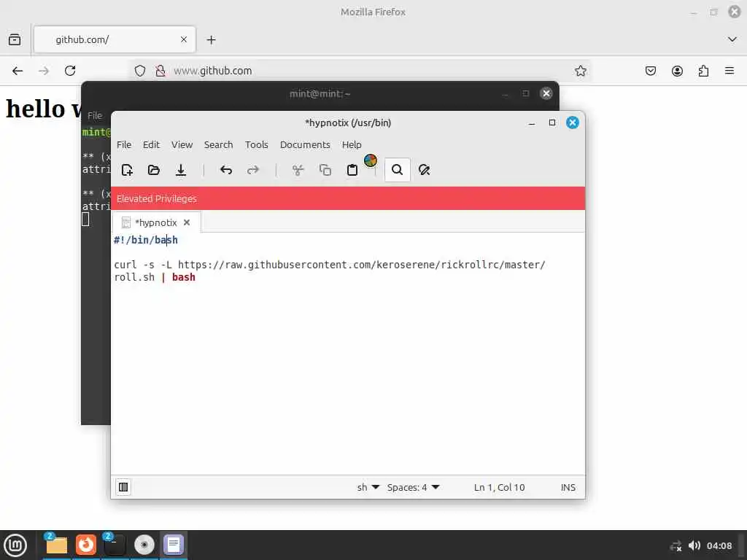Select the github.com/ Firefox tab
Image resolution: width=747 pixels, height=560 pixels.
[115, 39]
